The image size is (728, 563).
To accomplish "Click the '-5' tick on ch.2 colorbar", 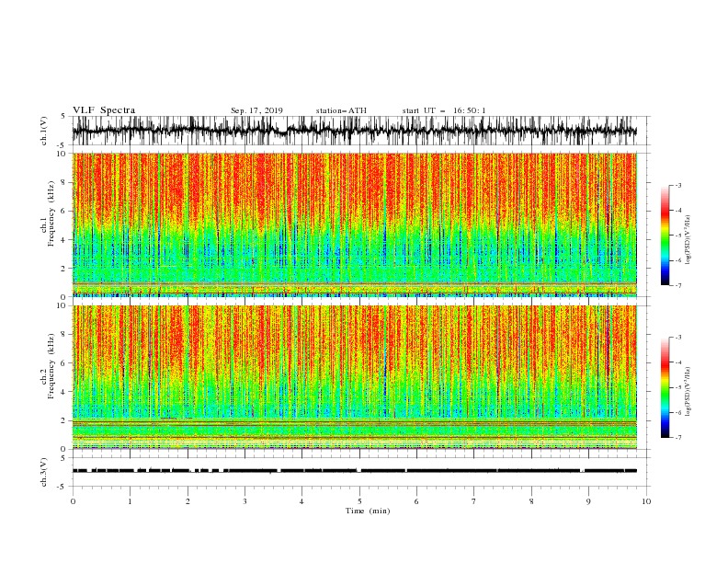I will click(x=677, y=387).
